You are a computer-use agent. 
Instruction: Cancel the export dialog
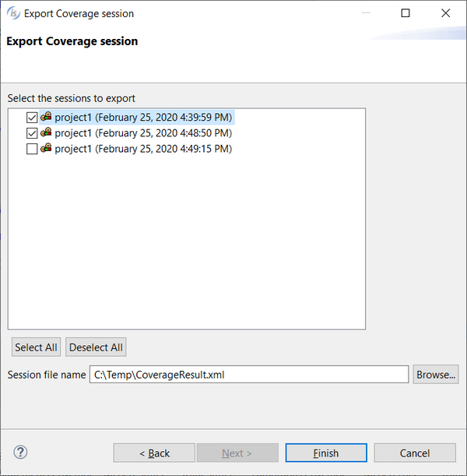tap(415, 453)
